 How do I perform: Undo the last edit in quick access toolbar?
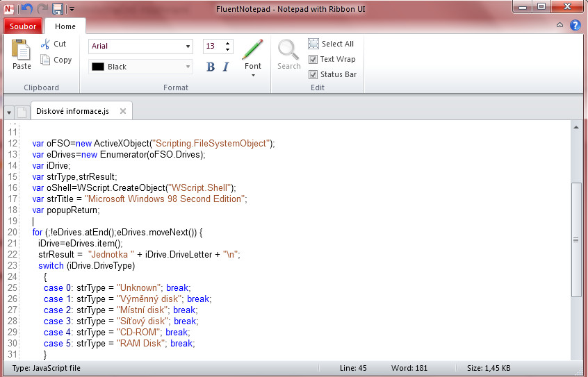click(26, 8)
